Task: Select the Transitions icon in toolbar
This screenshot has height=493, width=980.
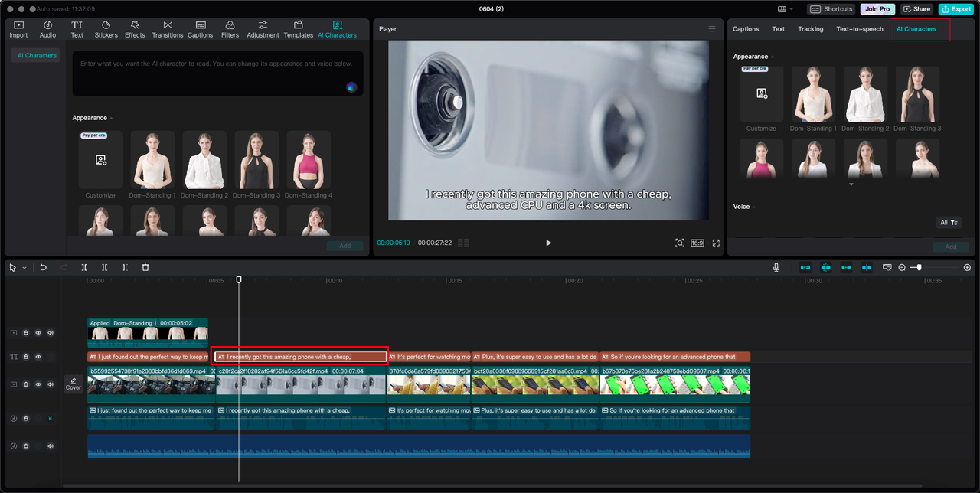Action: click(167, 29)
